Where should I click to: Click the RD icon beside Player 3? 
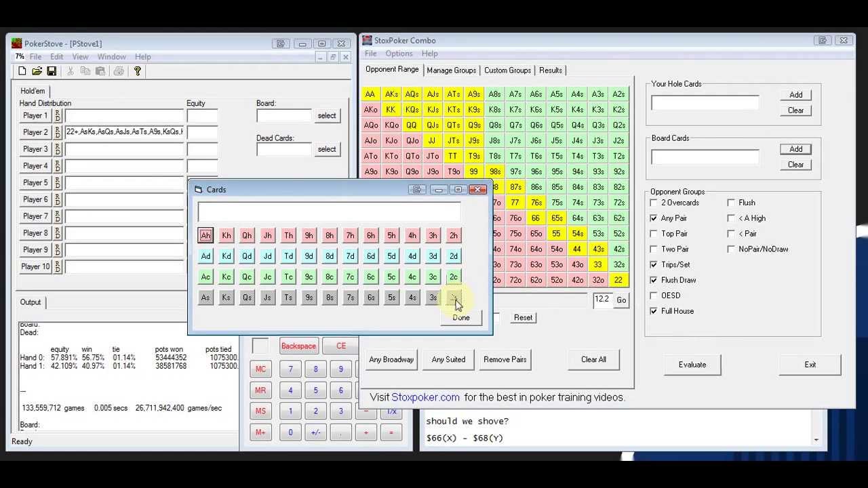coord(58,149)
